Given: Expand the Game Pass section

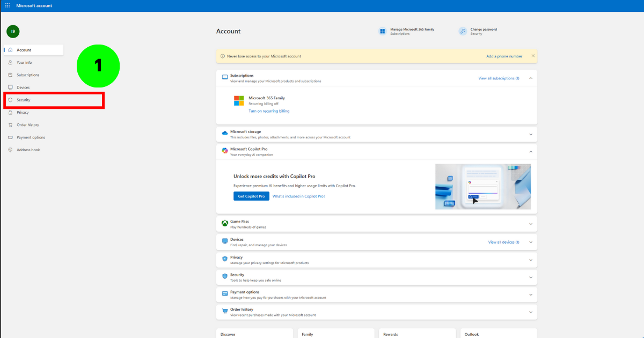Looking at the screenshot, I should pyautogui.click(x=531, y=224).
